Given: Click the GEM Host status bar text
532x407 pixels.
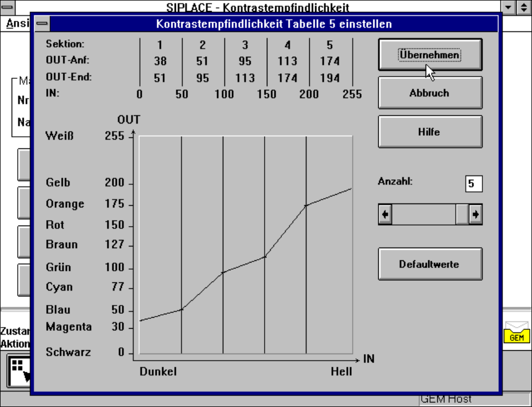Looking at the screenshot, I should 446,399.
